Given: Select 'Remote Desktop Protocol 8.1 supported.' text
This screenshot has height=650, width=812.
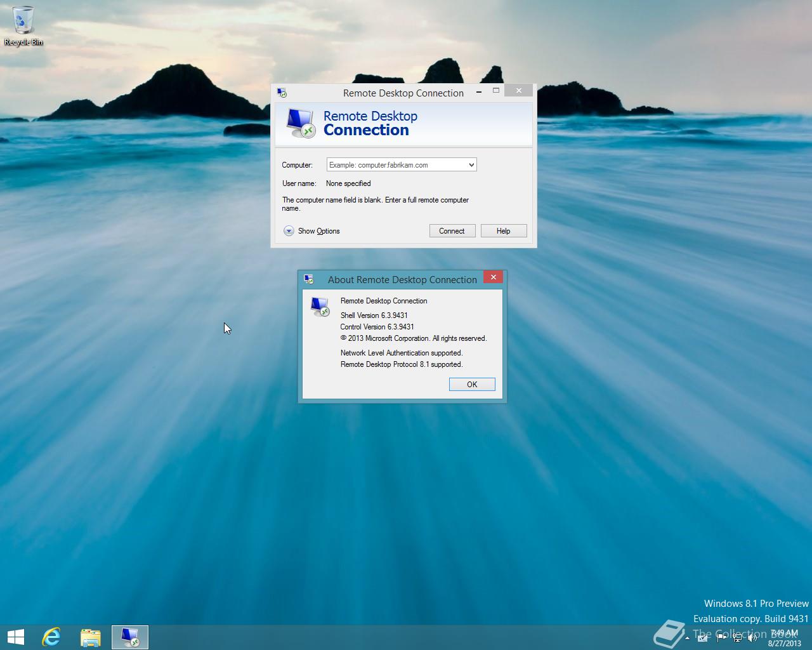Looking at the screenshot, I should (402, 364).
